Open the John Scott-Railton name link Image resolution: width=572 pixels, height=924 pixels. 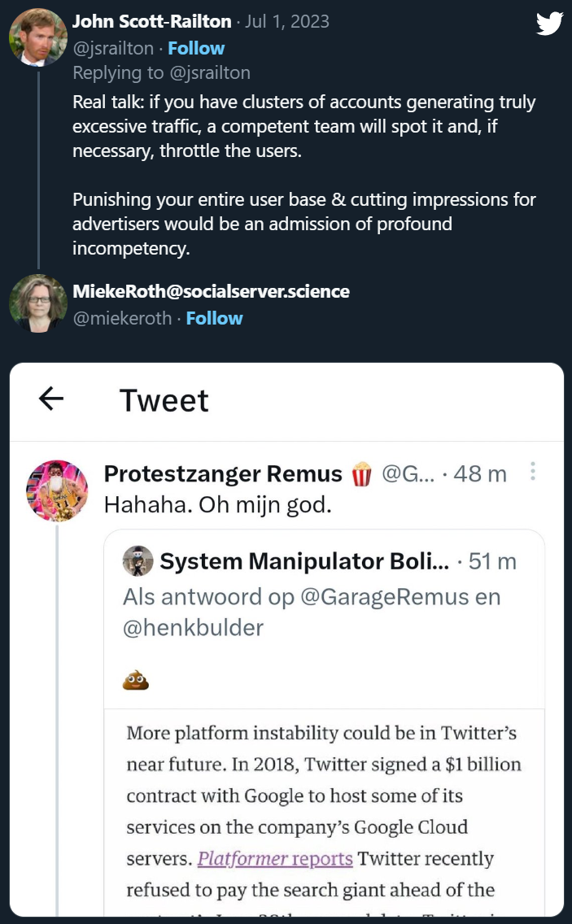(152, 22)
